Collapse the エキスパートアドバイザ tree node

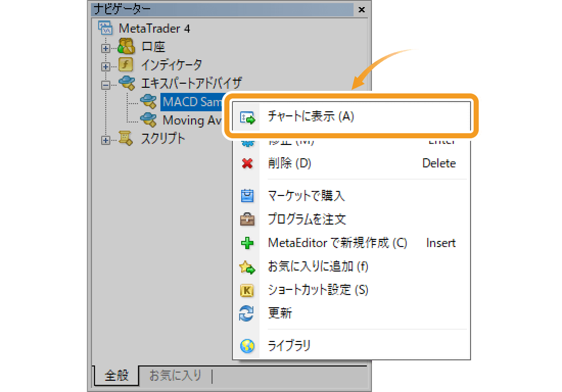[105, 85]
